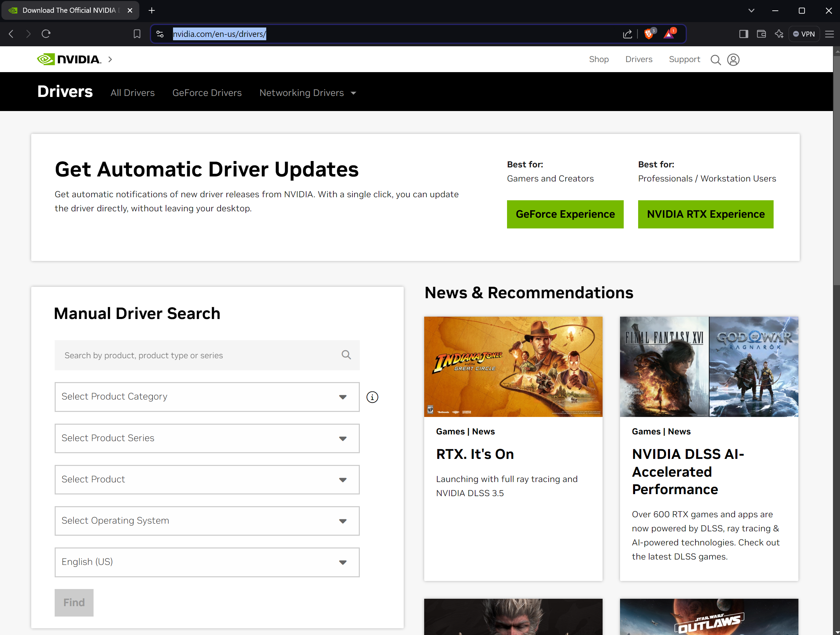Click the Leo AI sparkle icon
Screen dimensions: 840x635
pos(779,34)
